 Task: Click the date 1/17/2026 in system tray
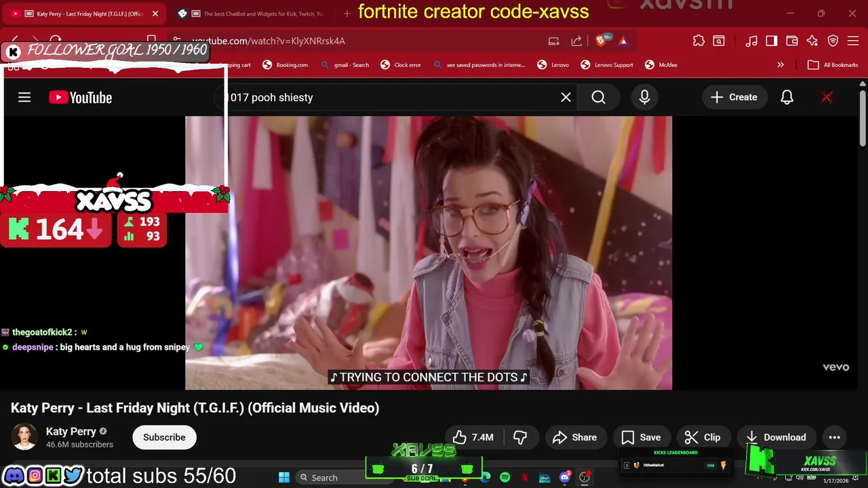click(x=835, y=481)
